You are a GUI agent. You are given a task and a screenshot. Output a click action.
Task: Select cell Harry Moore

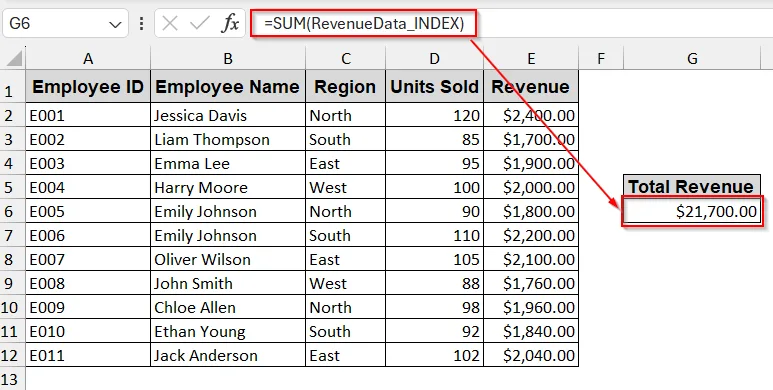click(228, 187)
